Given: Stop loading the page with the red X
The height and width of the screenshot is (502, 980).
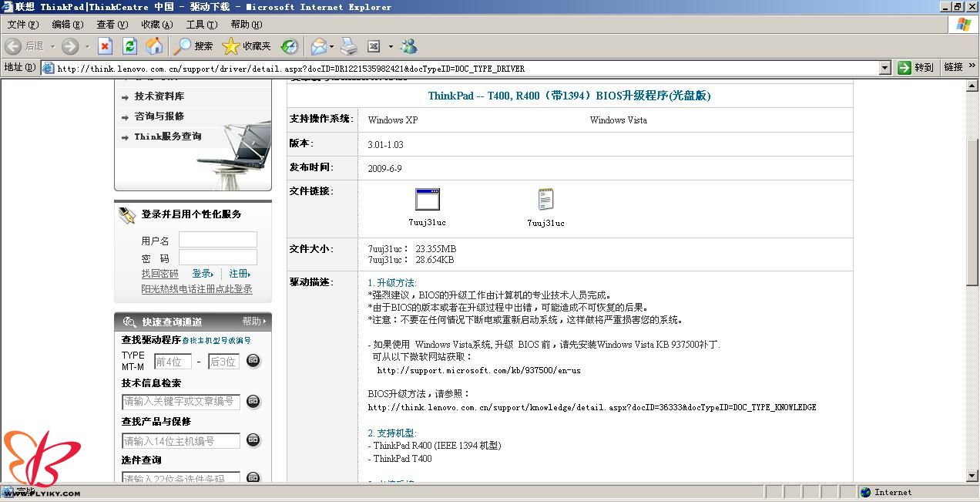Looking at the screenshot, I should [106, 46].
